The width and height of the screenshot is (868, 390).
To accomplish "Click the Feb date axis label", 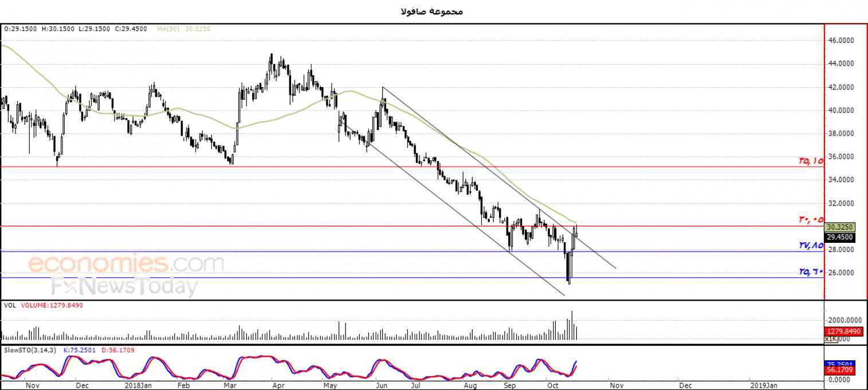I will click(x=183, y=385).
